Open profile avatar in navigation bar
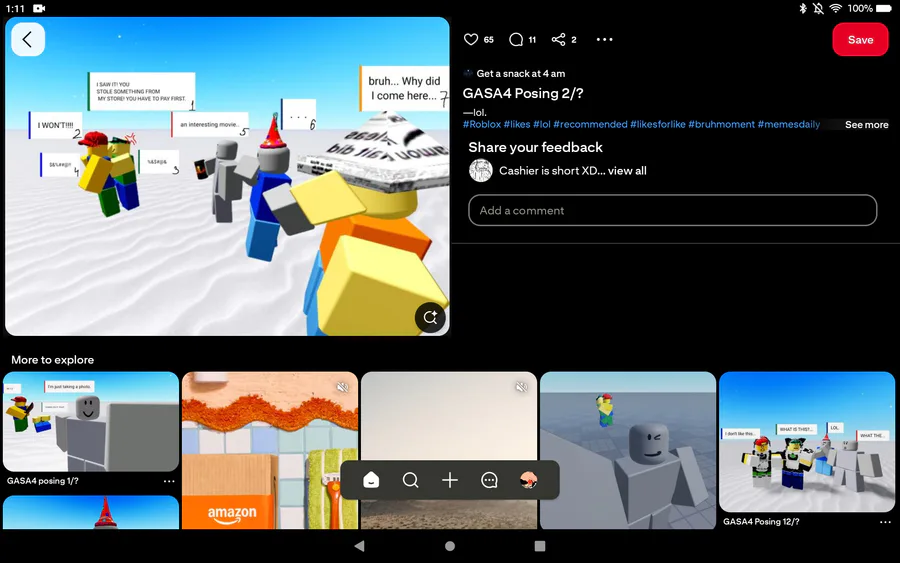The image size is (900, 563). point(528,480)
